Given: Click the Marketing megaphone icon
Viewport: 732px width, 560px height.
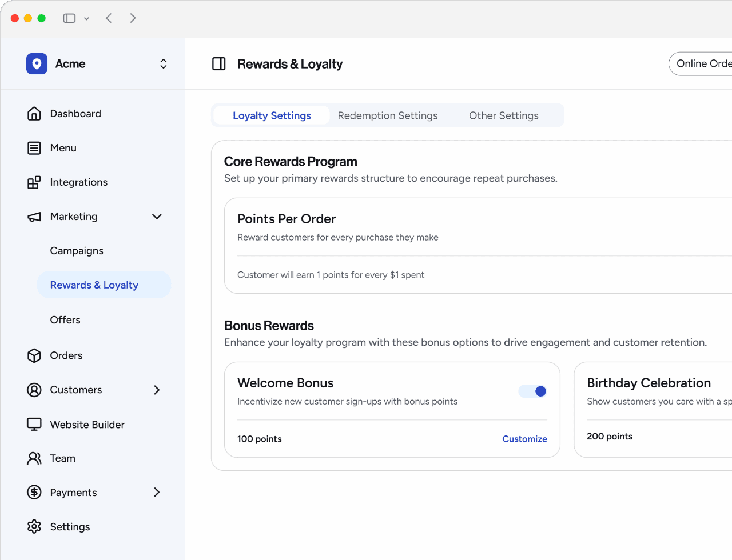Looking at the screenshot, I should [x=34, y=217].
